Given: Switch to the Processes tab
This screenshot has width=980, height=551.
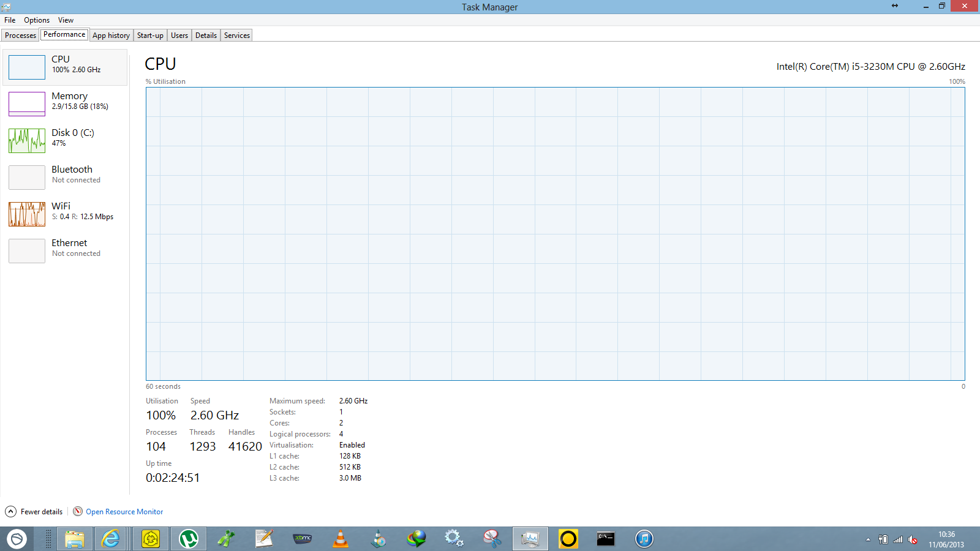Looking at the screenshot, I should (20, 36).
